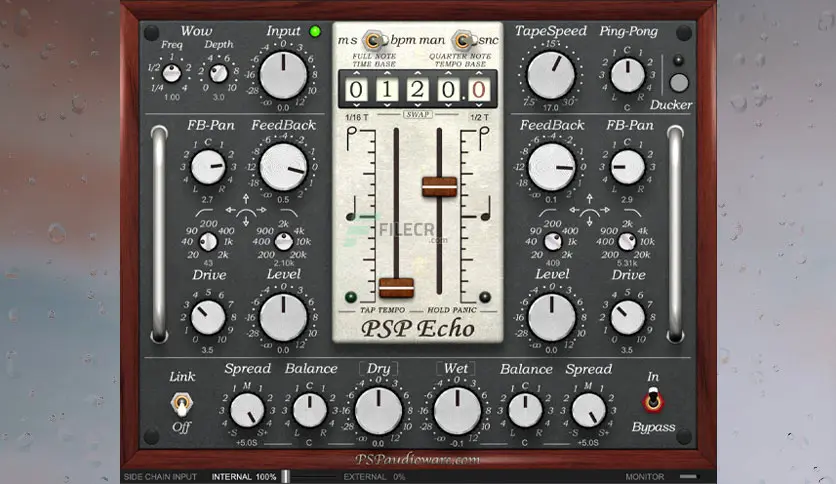
Task: Decrement the third tempo digit showing 2
Action: (417, 105)
